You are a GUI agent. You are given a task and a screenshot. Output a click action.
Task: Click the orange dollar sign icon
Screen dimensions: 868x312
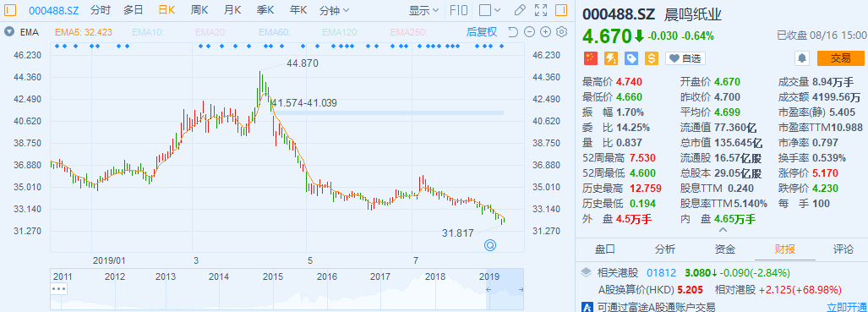coord(651,57)
